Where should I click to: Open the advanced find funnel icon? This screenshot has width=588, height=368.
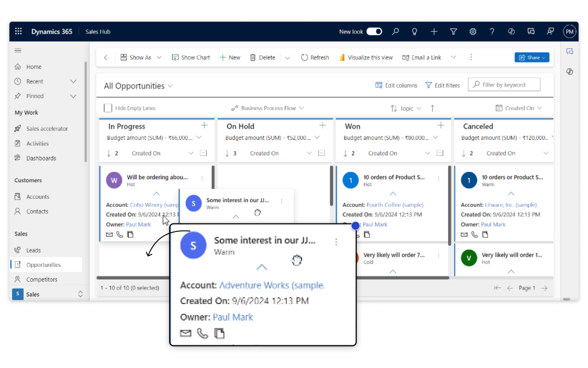(x=453, y=32)
